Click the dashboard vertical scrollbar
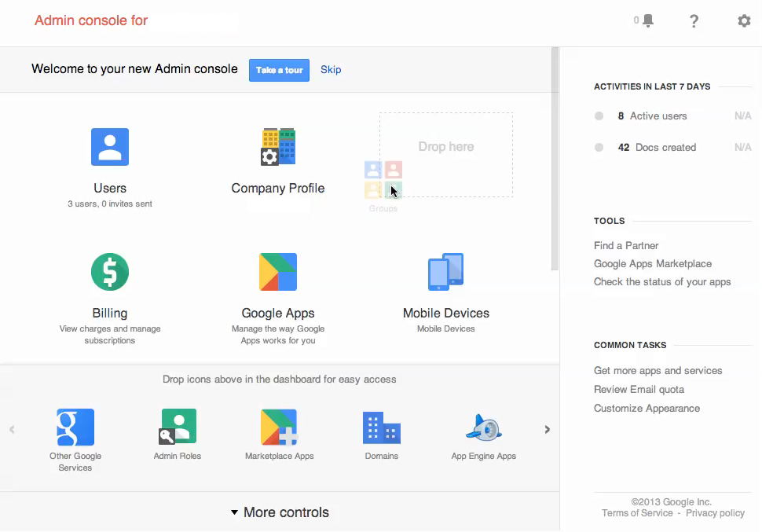Screen dimensions: 762x532 point(555,159)
